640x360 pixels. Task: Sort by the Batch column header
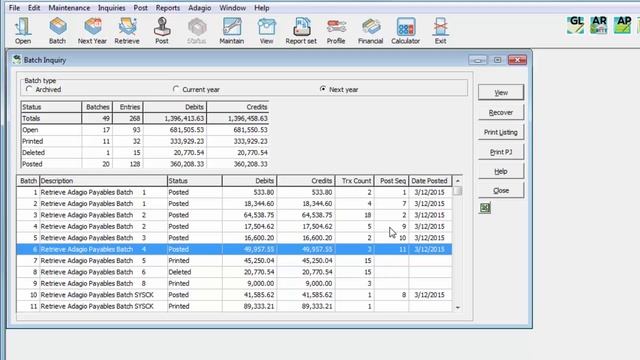click(28, 180)
